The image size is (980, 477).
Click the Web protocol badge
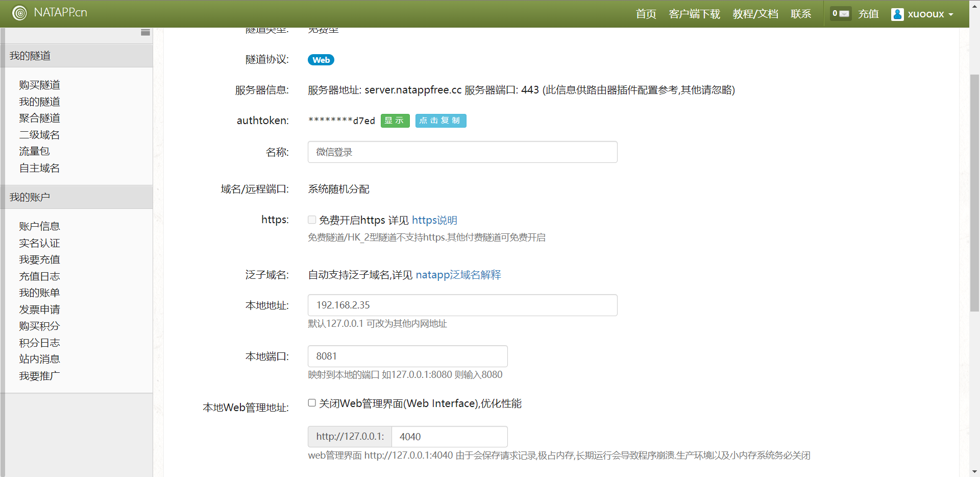(321, 60)
